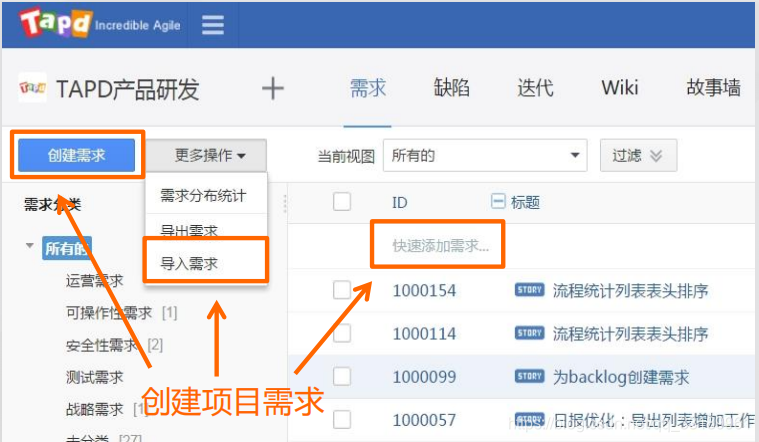This screenshot has width=759, height=442.
Task: Click the TAPD产品研发 project title
Action: [x=128, y=89]
